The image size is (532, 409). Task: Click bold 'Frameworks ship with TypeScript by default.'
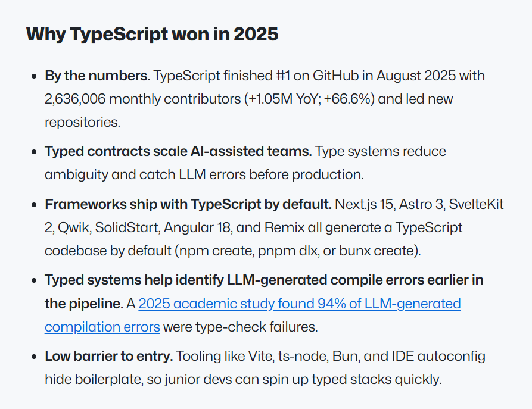click(188, 205)
